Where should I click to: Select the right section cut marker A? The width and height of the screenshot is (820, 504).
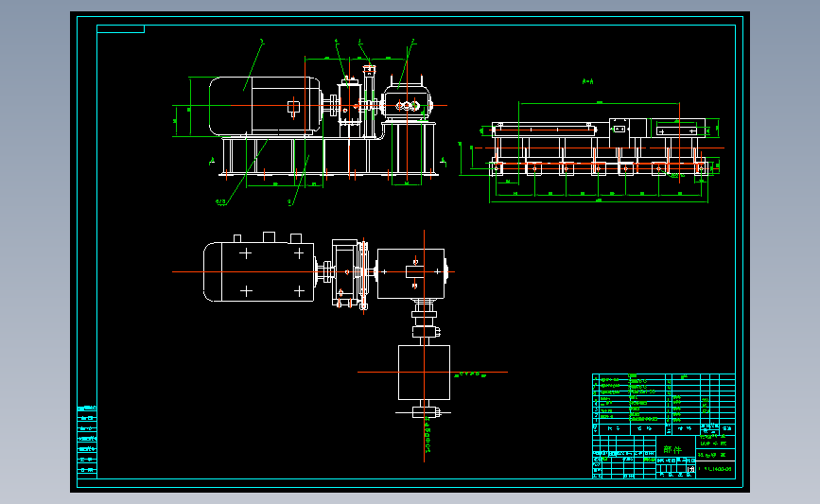tap(444, 162)
